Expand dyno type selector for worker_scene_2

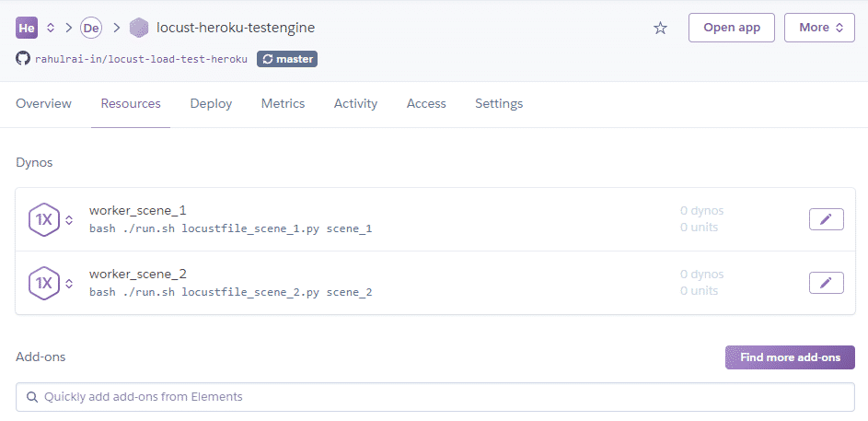tap(68, 283)
